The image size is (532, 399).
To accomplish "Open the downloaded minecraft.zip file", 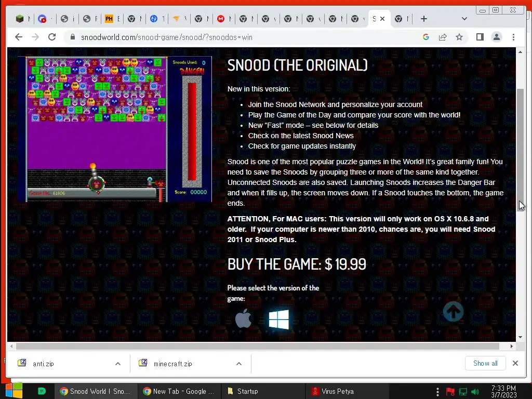I will [172, 364].
